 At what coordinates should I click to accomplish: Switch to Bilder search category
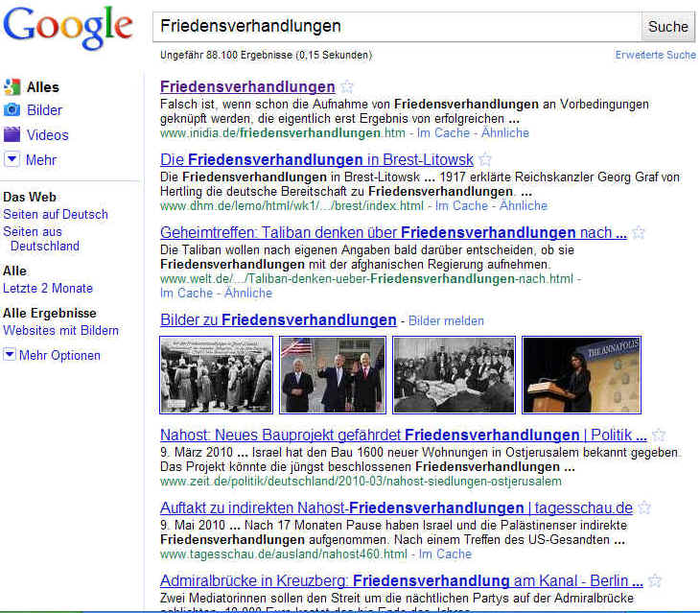click(x=45, y=110)
